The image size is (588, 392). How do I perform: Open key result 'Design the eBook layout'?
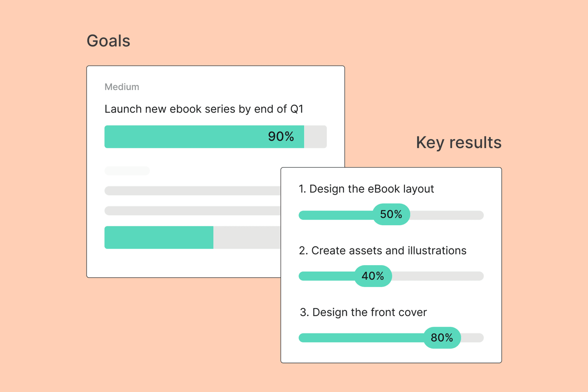tap(366, 189)
